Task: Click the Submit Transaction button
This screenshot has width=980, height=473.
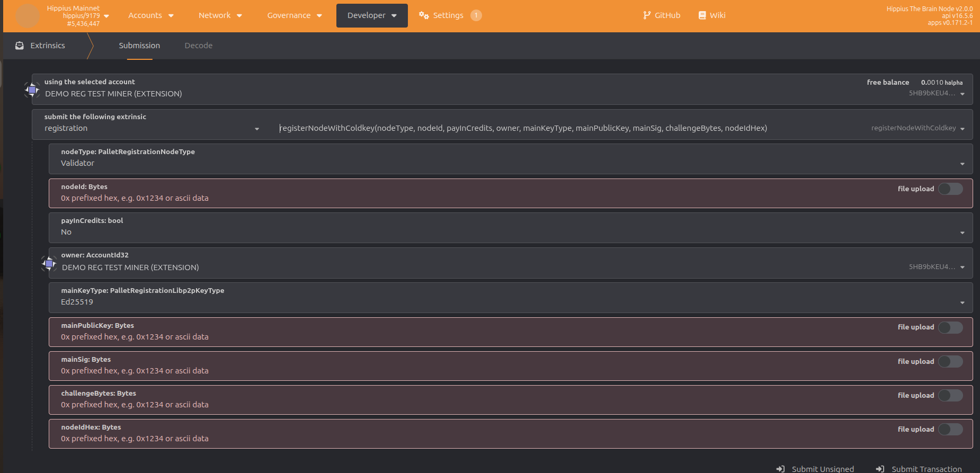Action: tap(920, 469)
